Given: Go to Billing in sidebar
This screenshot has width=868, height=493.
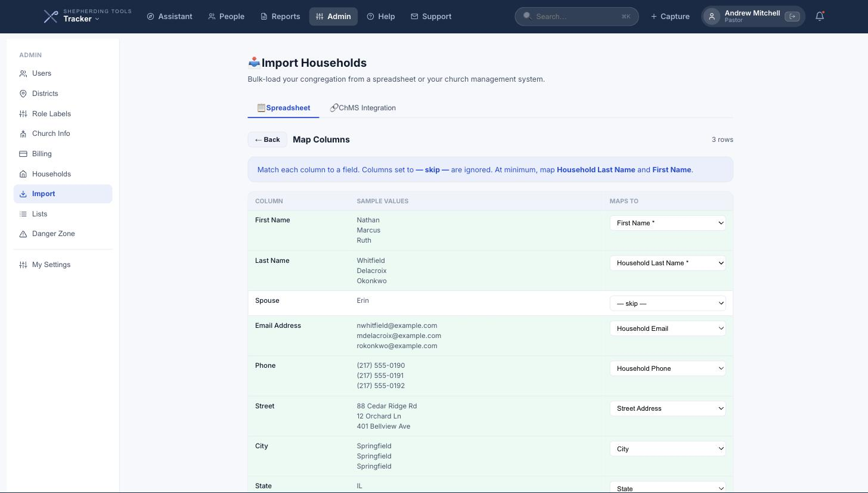Looking at the screenshot, I should click(63, 154).
